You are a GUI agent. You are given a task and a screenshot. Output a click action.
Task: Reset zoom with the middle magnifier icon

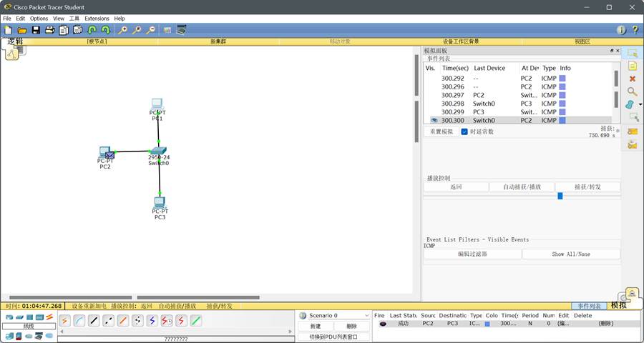point(137,30)
